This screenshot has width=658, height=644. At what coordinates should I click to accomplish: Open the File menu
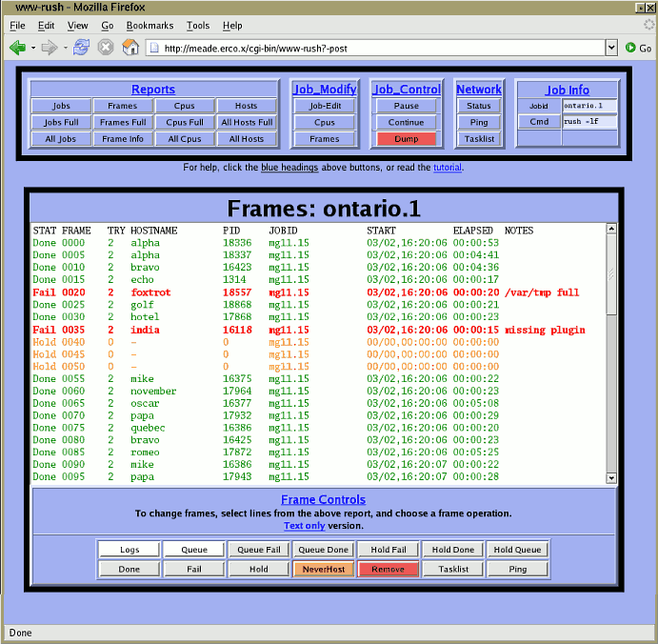(x=17, y=26)
